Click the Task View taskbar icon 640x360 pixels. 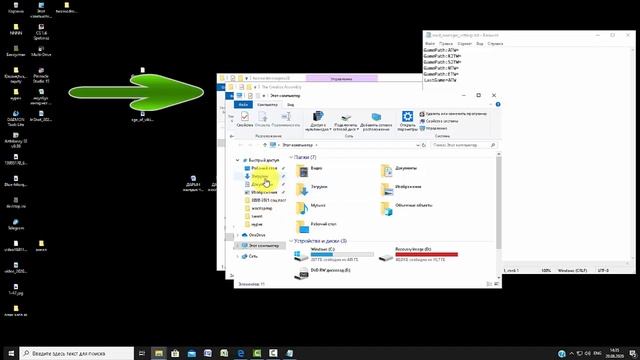coord(142,353)
